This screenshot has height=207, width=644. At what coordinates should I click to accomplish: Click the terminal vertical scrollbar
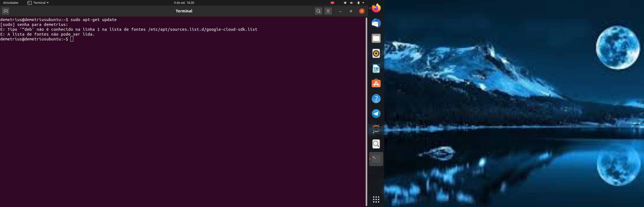(x=366, y=112)
